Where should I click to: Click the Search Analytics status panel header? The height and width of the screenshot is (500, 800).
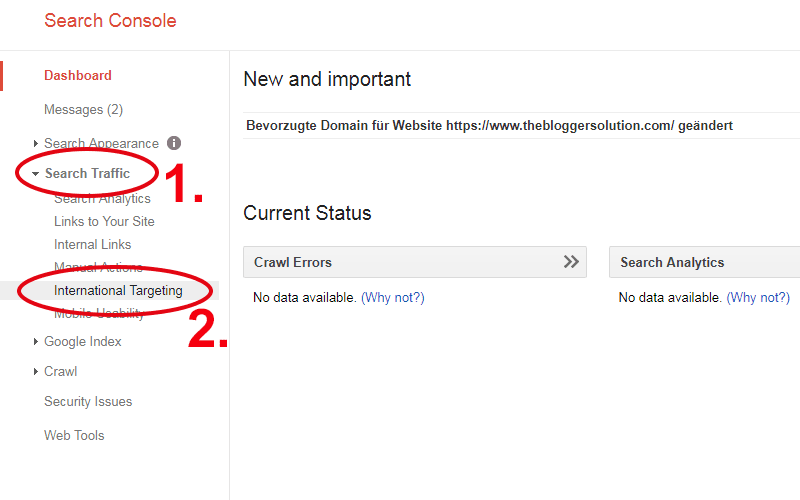pos(705,262)
